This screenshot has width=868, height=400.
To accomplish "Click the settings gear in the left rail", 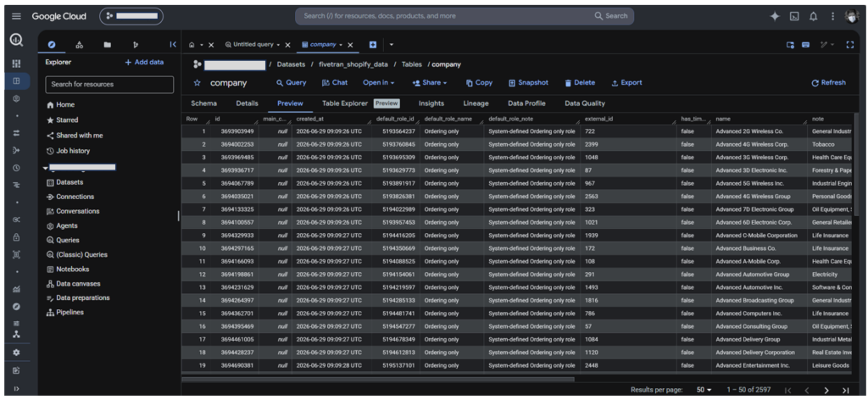I will [x=17, y=352].
